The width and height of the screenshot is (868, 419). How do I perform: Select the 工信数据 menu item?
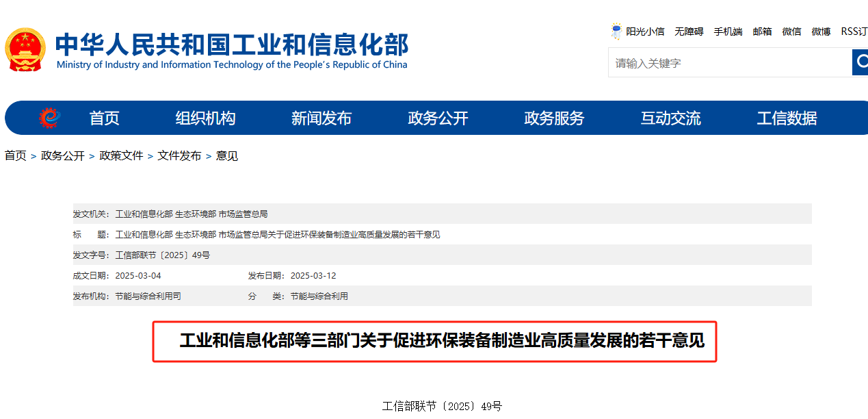point(787,118)
